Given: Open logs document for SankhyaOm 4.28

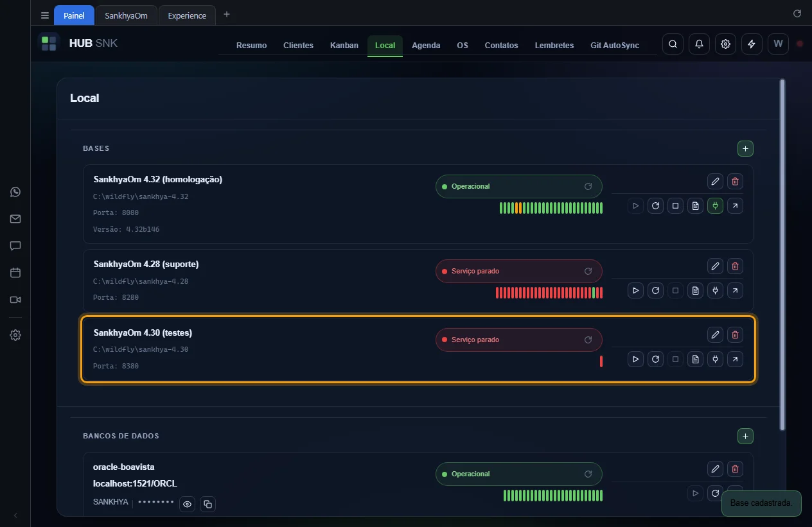Looking at the screenshot, I should tap(695, 291).
